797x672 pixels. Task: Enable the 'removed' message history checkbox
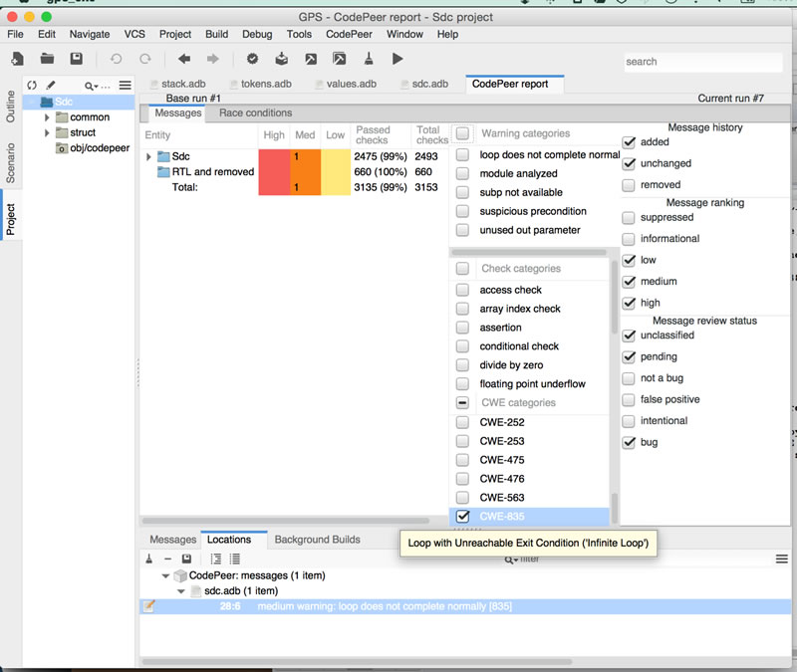pyautogui.click(x=629, y=185)
